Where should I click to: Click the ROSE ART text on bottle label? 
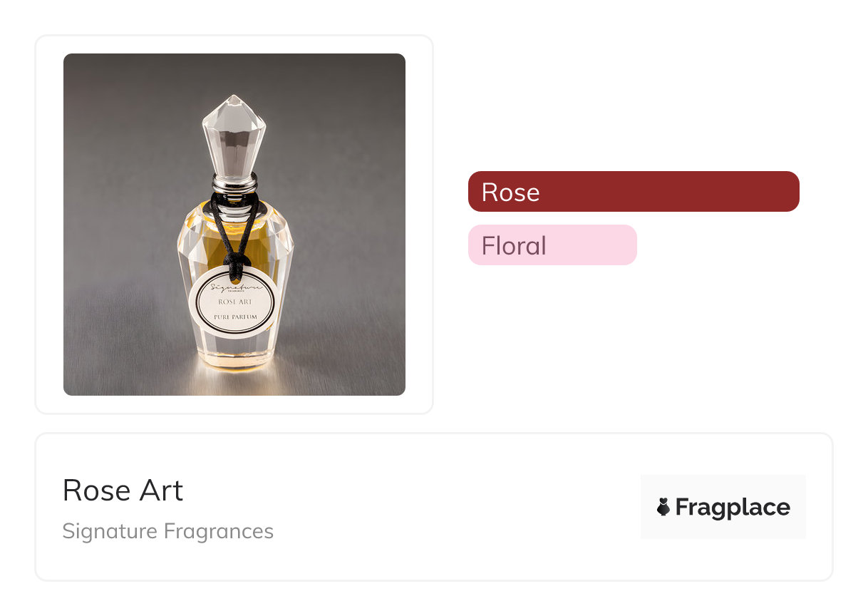click(234, 302)
